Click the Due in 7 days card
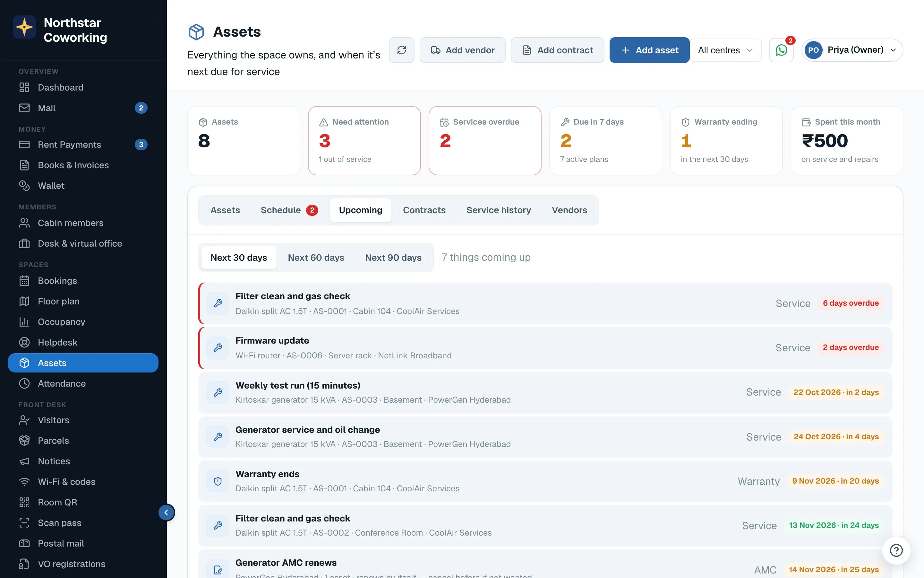 tap(605, 141)
